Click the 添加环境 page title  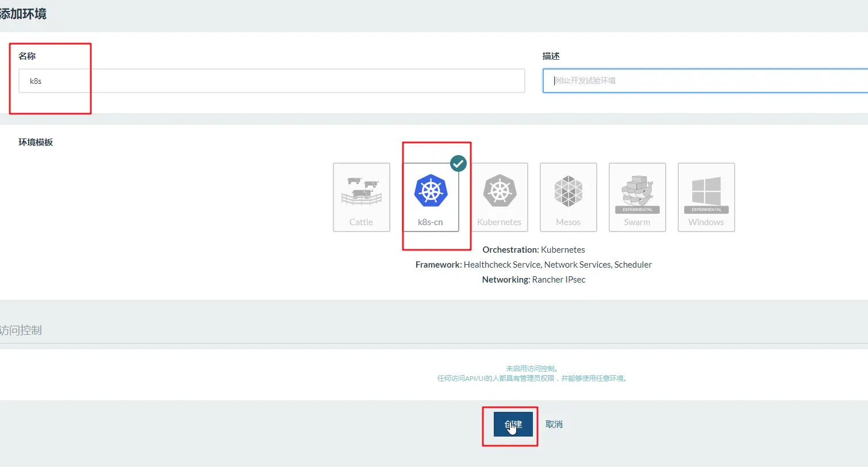tap(23, 14)
